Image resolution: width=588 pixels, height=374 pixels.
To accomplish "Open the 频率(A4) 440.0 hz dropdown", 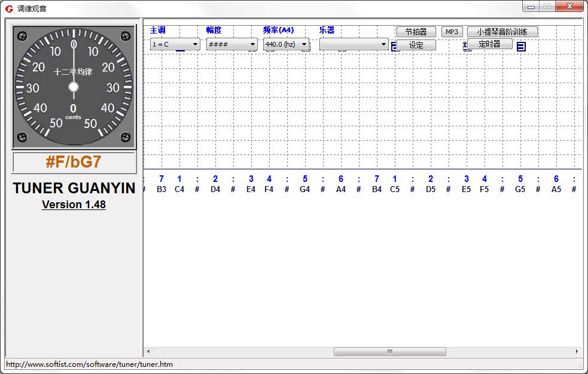I will (x=286, y=44).
